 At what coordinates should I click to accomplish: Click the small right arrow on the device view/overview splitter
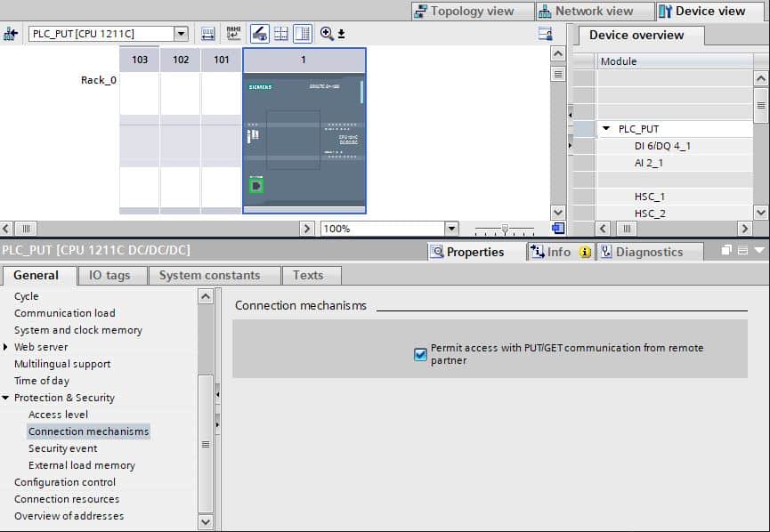(x=570, y=145)
